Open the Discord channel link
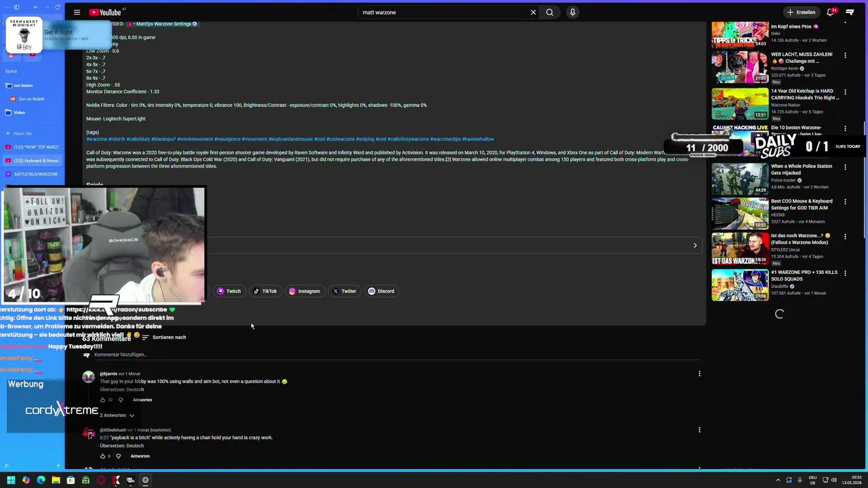The height and width of the screenshot is (488, 868). (x=381, y=291)
